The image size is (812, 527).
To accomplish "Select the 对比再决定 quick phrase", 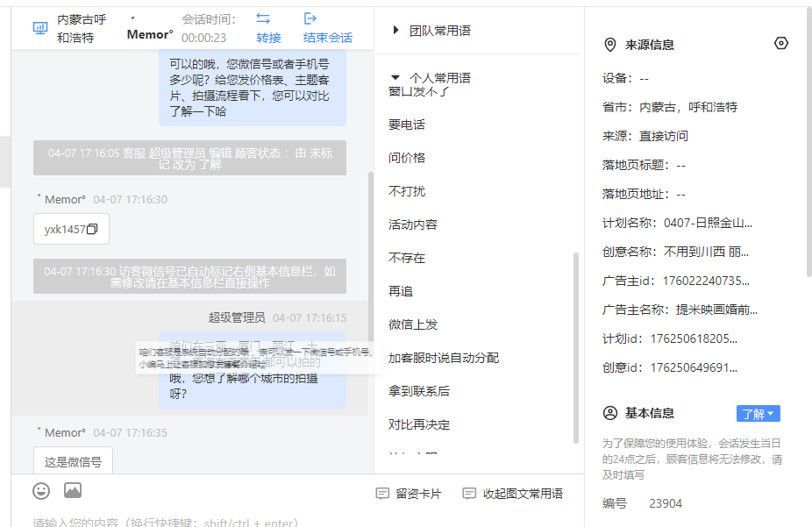I will [419, 424].
